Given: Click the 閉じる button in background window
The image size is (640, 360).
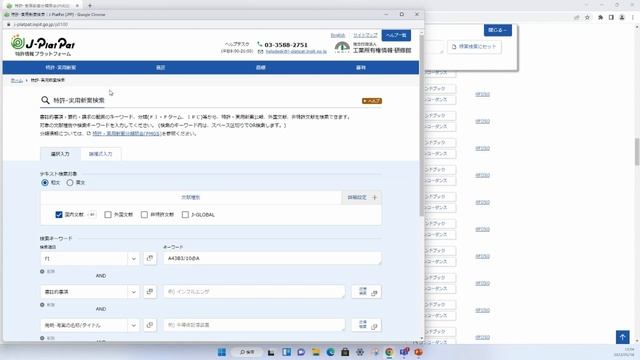Looking at the screenshot, I should (x=498, y=30).
